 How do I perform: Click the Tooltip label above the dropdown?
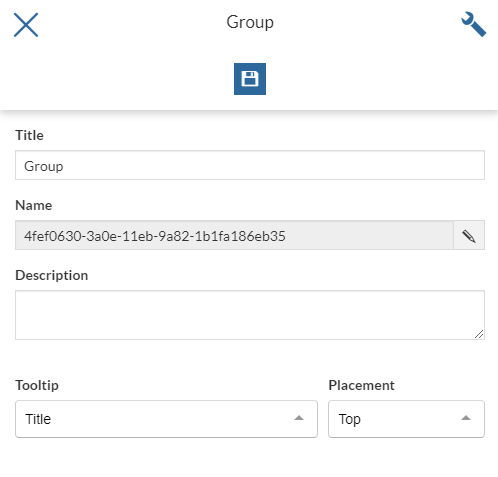37,385
